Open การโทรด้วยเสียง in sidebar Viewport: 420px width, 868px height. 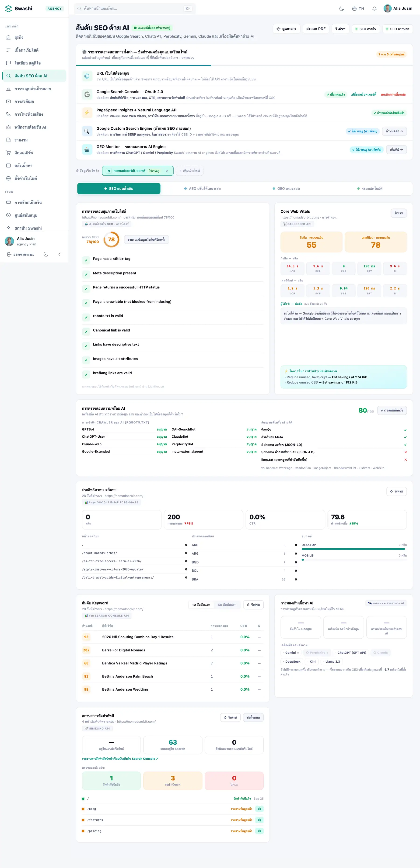point(34,114)
